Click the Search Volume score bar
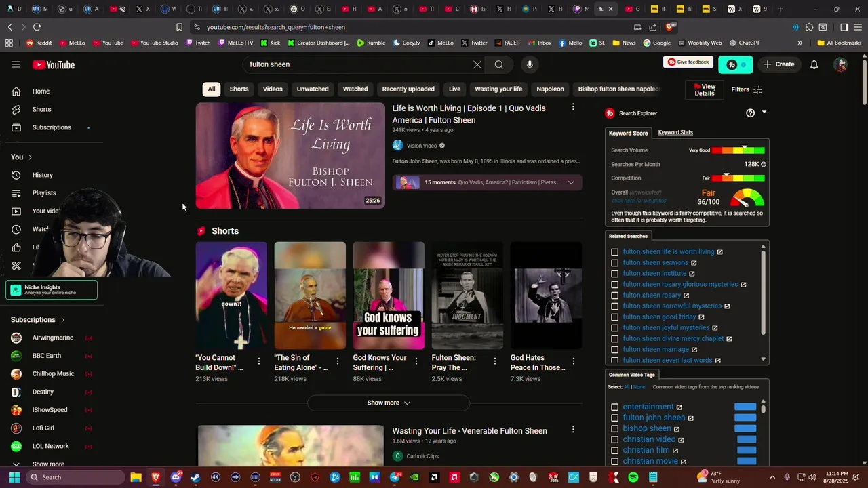This screenshot has height=488, width=868. pyautogui.click(x=738, y=150)
